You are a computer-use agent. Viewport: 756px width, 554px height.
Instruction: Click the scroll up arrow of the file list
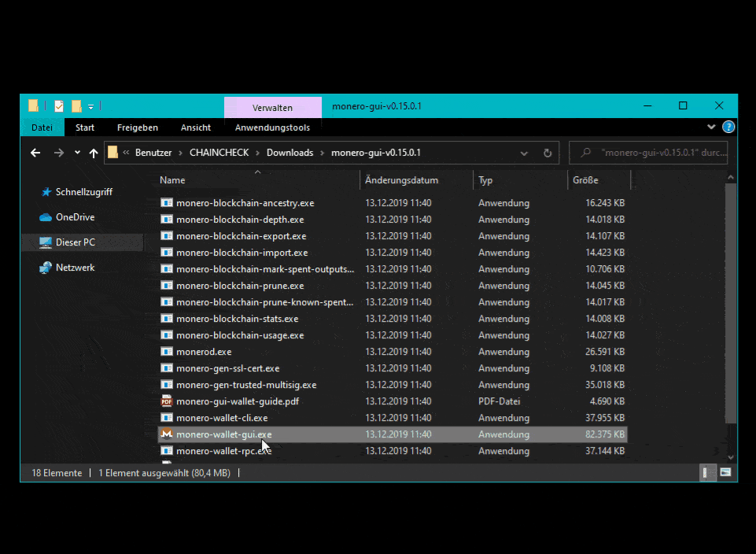pyautogui.click(x=731, y=177)
